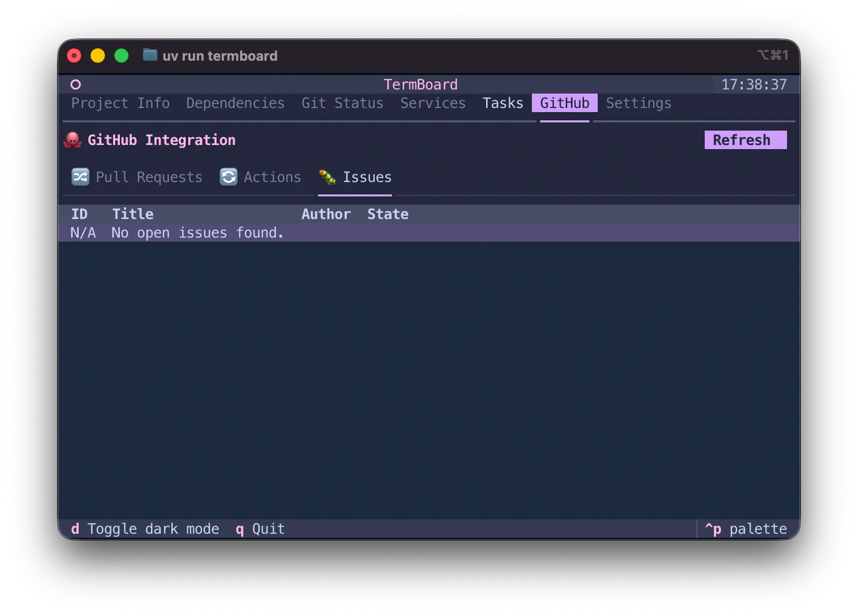Click the GitHub Integration heading

pyautogui.click(x=162, y=140)
